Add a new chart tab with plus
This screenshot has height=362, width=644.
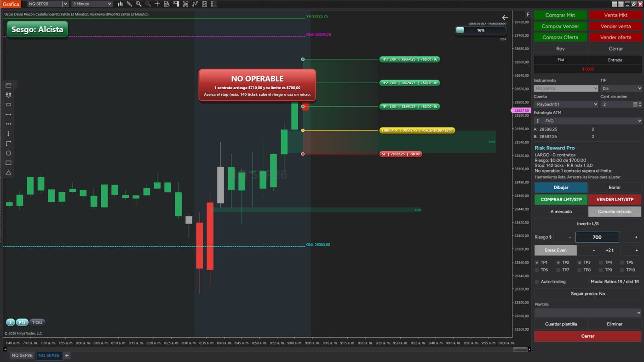[x=67, y=356]
